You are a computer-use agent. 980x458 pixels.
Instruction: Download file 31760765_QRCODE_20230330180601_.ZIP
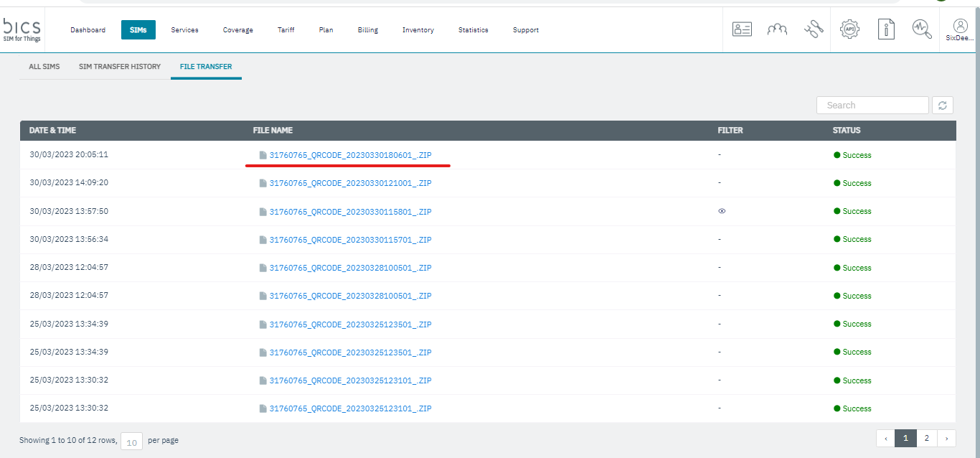[350, 155]
